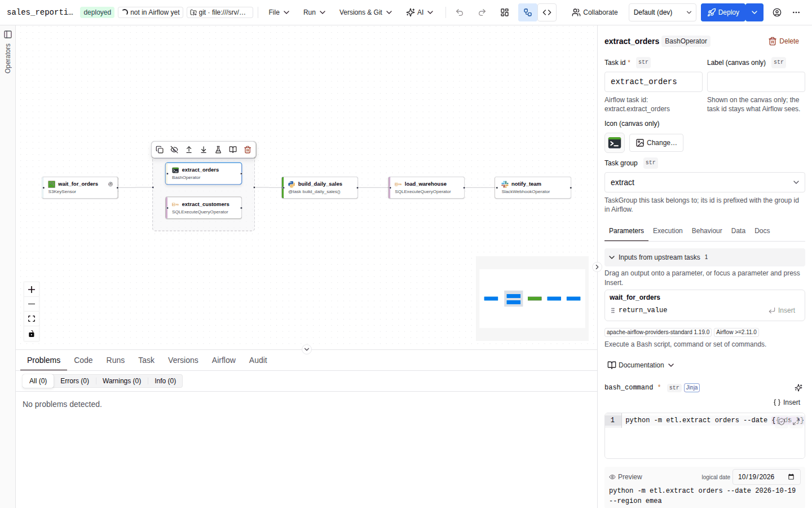Open the Versions & Git menu

click(365, 12)
